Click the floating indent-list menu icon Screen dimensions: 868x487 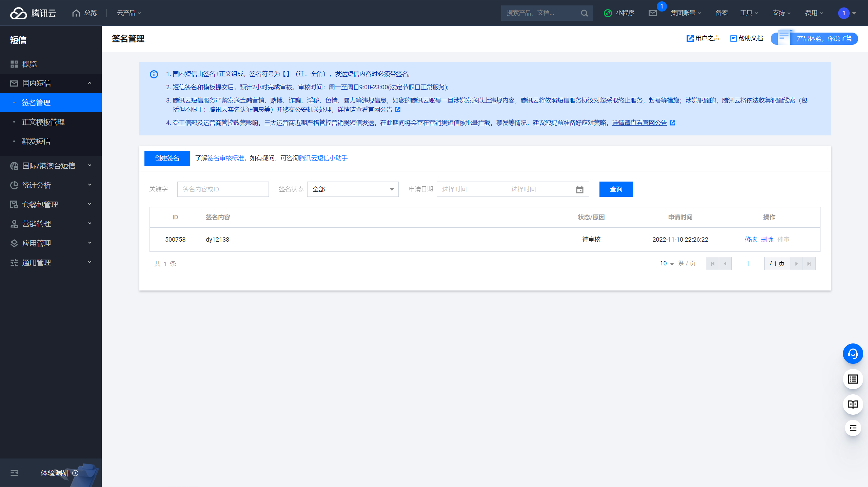853,428
